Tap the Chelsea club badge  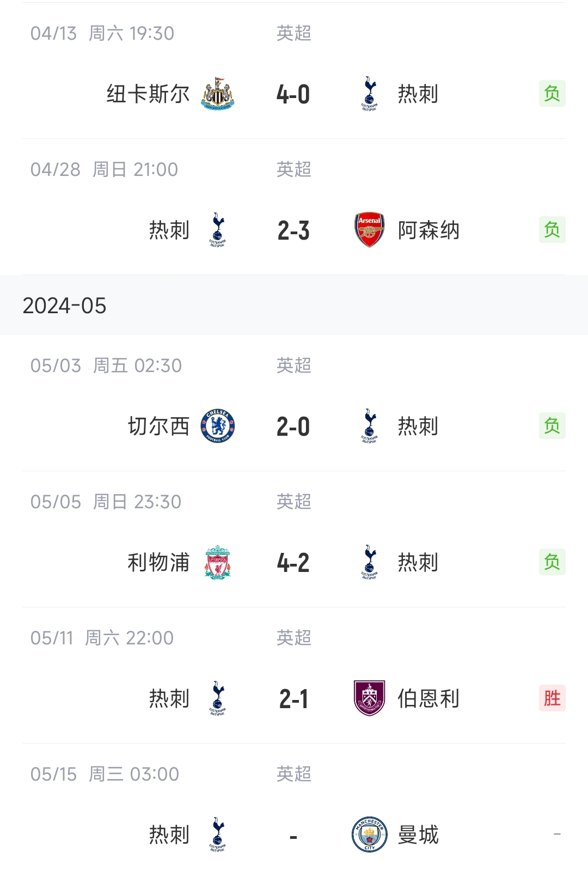coord(218,426)
